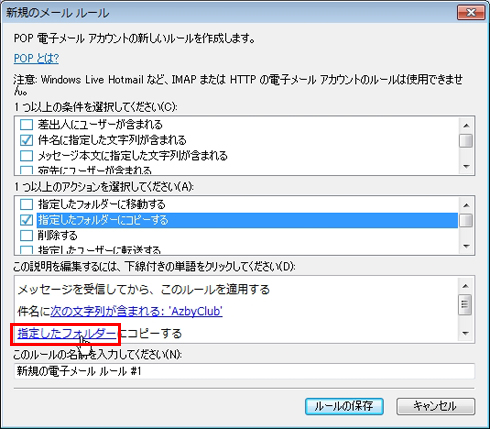This screenshot has width=490, height=429.
Task: Check the 削除する action
Action: pyautogui.click(x=26, y=235)
